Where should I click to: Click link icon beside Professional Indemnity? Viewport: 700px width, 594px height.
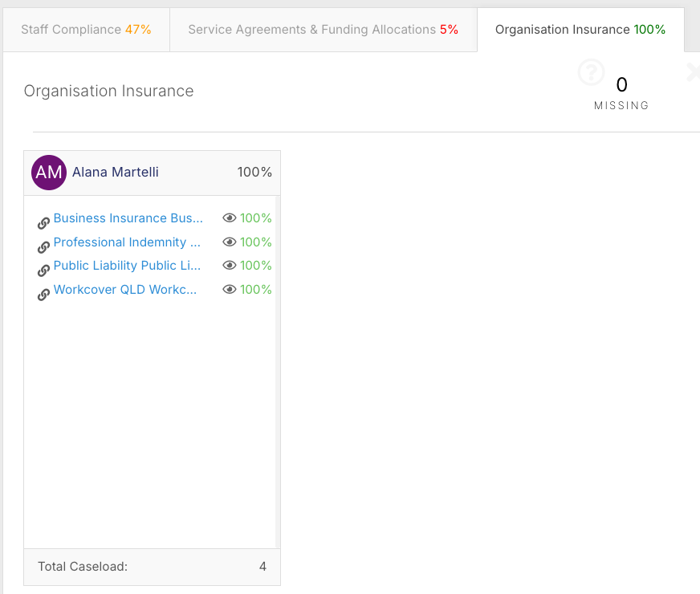43,246
